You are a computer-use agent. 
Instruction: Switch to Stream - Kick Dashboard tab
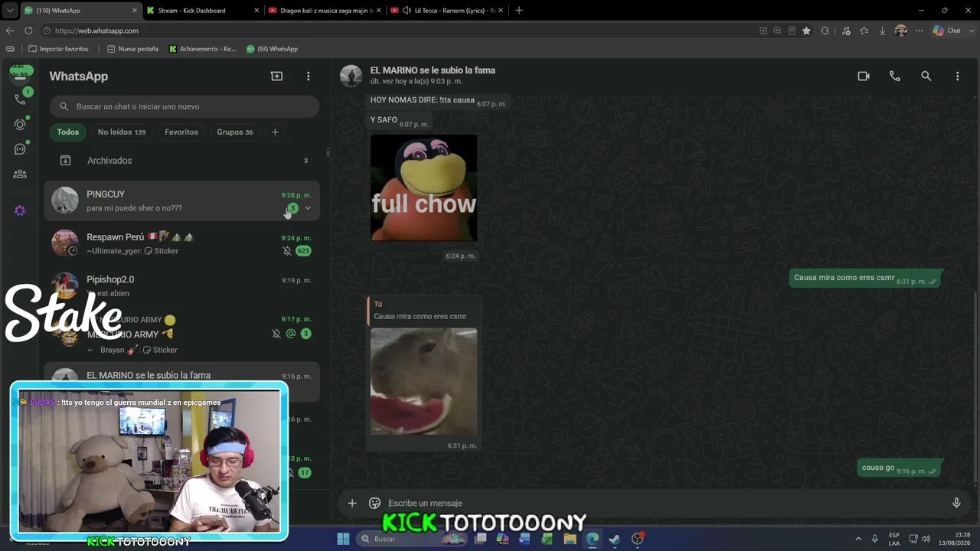(202, 11)
